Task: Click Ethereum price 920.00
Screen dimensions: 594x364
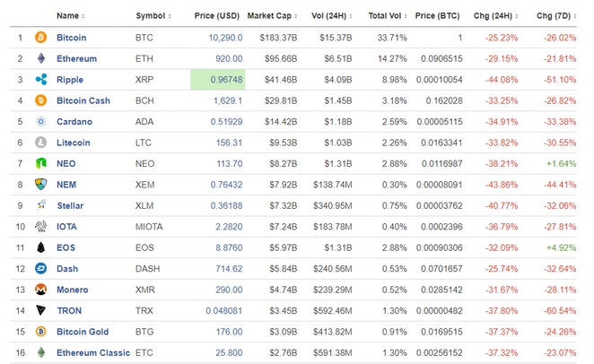Action: coord(229,58)
